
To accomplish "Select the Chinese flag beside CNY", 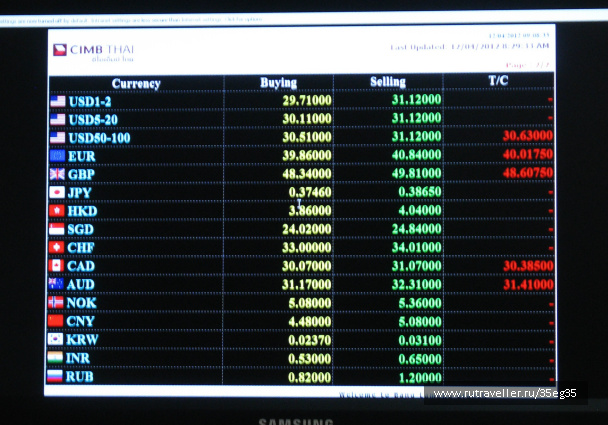I will pos(57,321).
